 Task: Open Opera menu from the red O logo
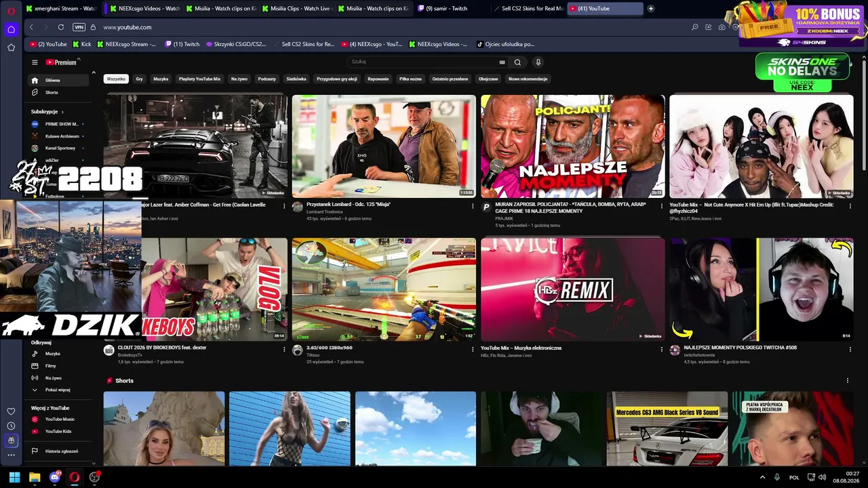(11, 10)
